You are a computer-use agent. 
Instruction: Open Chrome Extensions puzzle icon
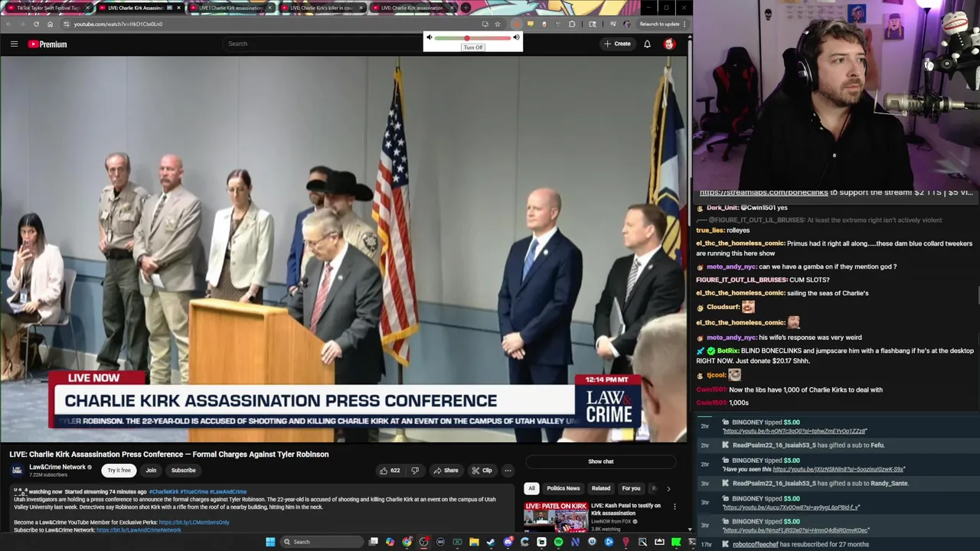point(572,24)
